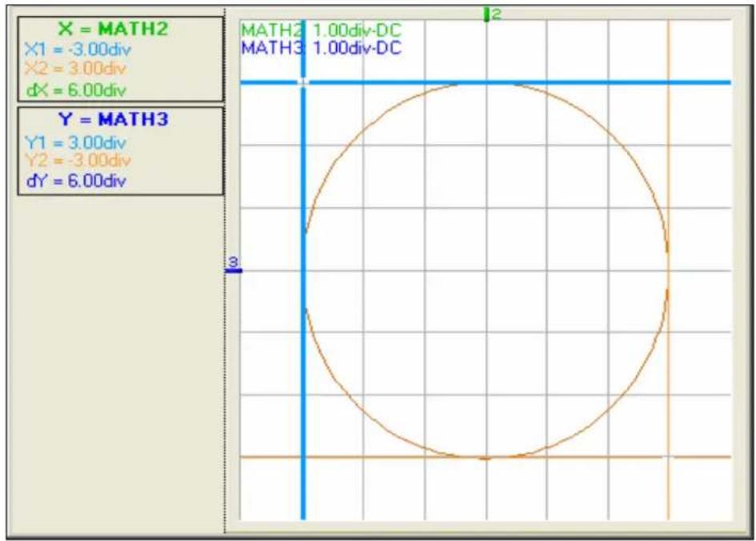
Task: Click the Y = MATH3 header
Action: click(x=113, y=119)
